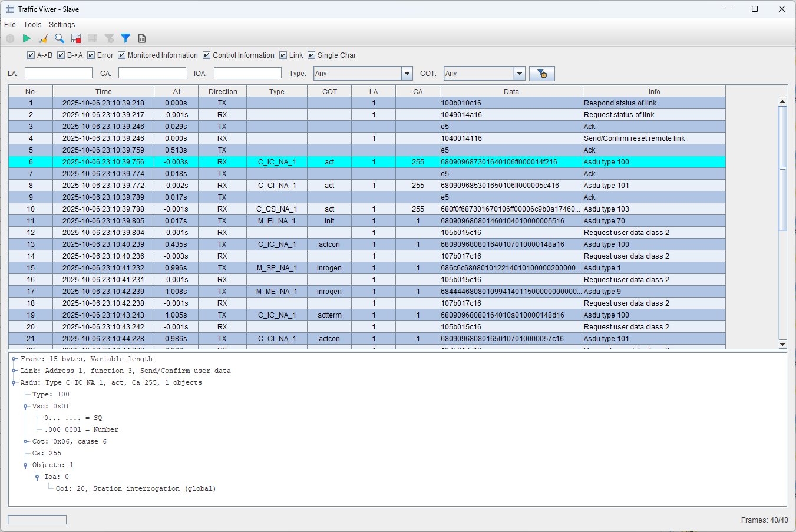The width and height of the screenshot is (796, 532).
Task: Clear traffic with the broom icon
Action: [43, 38]
